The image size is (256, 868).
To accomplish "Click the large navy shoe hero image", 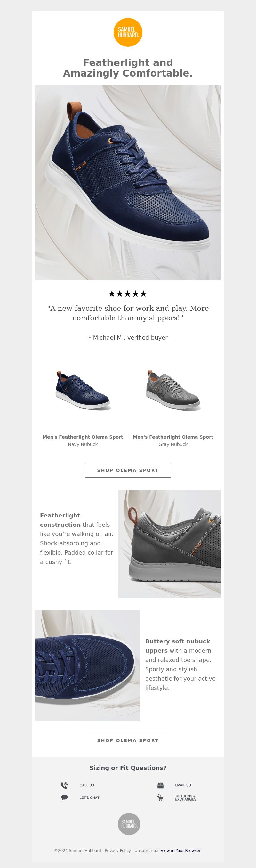I will [x=128, y=182].
